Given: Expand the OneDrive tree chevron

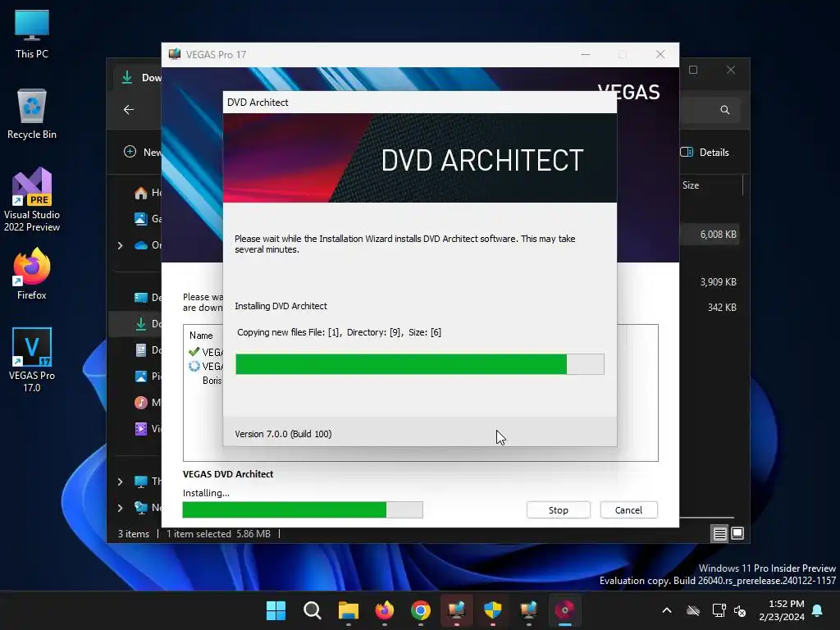Looking at the screenshot, I should pos(121,245).
